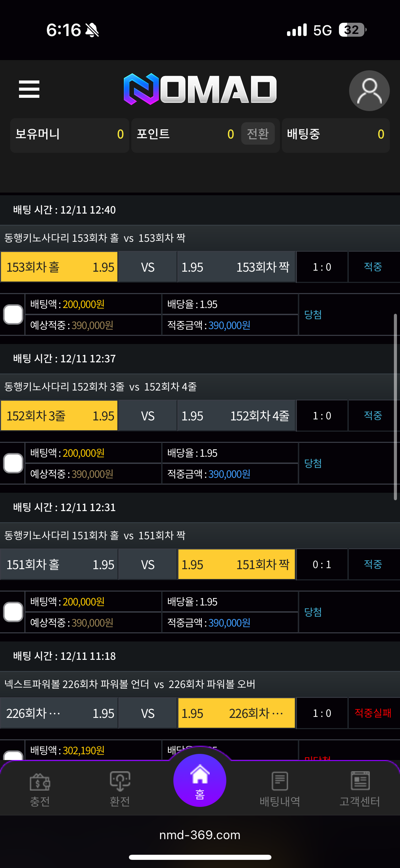
Task: Tap the 배팅중 amount box
Action: pyautogui.click(x=336, y=134)
